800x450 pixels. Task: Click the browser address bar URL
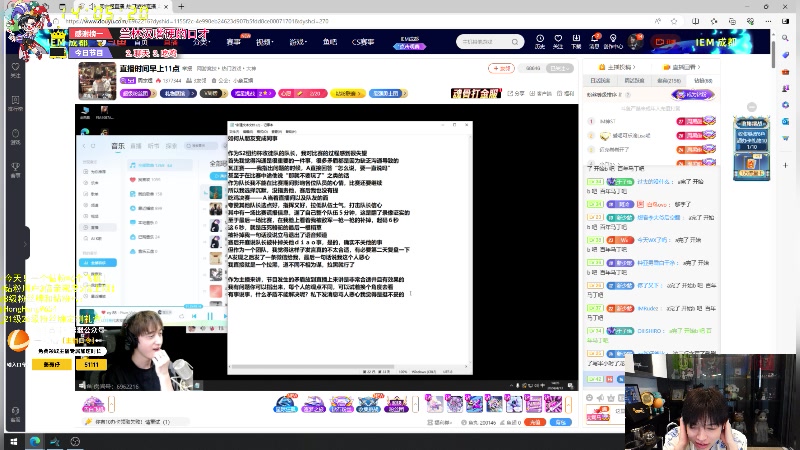[197, 21]
